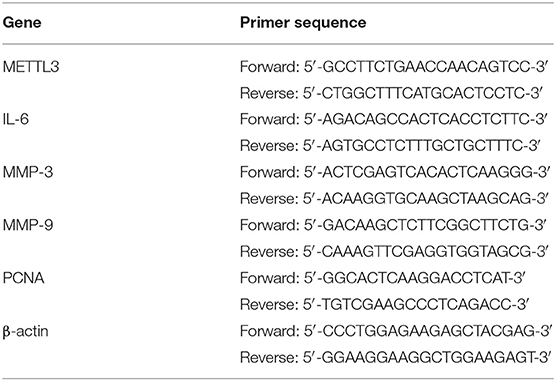Screen dimensions: 556x381
Task: Select the PCNA gene label
Action: (x=23, y=278)
